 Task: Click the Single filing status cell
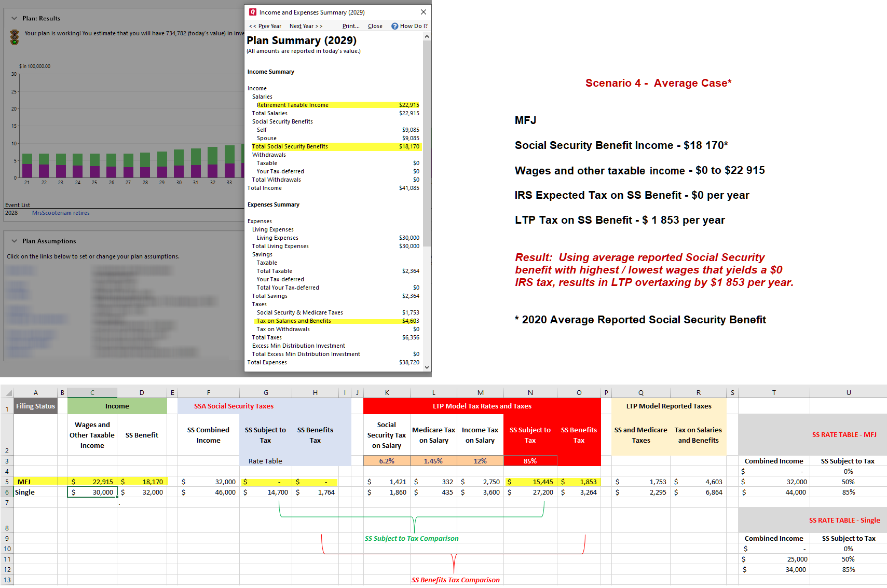[35, 492]
